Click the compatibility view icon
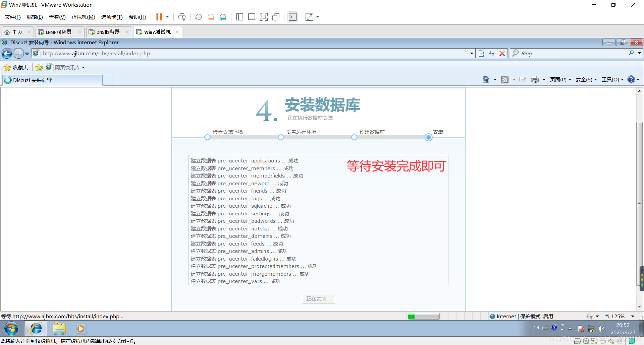Image resolution: width=644 pixels, height=345 pixels. point(481,53)
